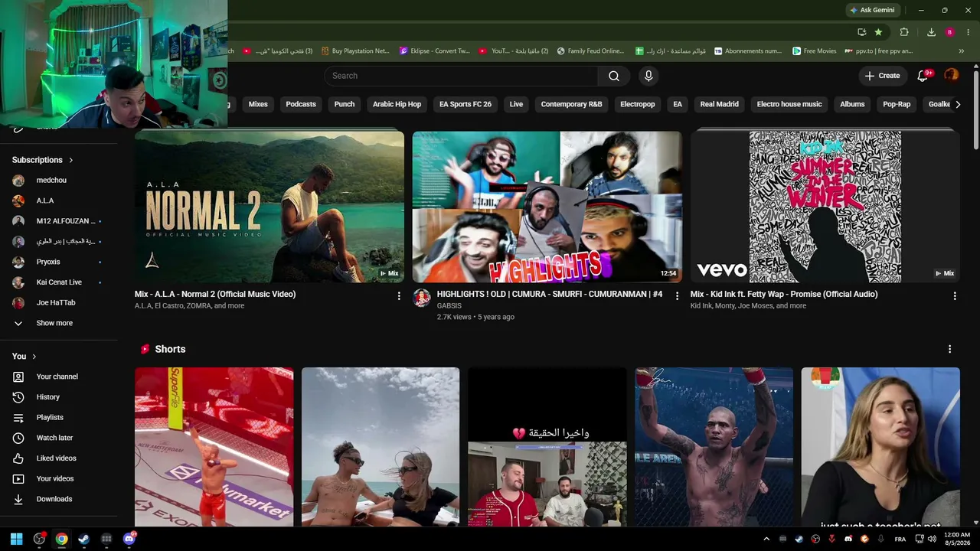Expand the Subscriptions section chevron
The image size is (980, 551).
71,160
